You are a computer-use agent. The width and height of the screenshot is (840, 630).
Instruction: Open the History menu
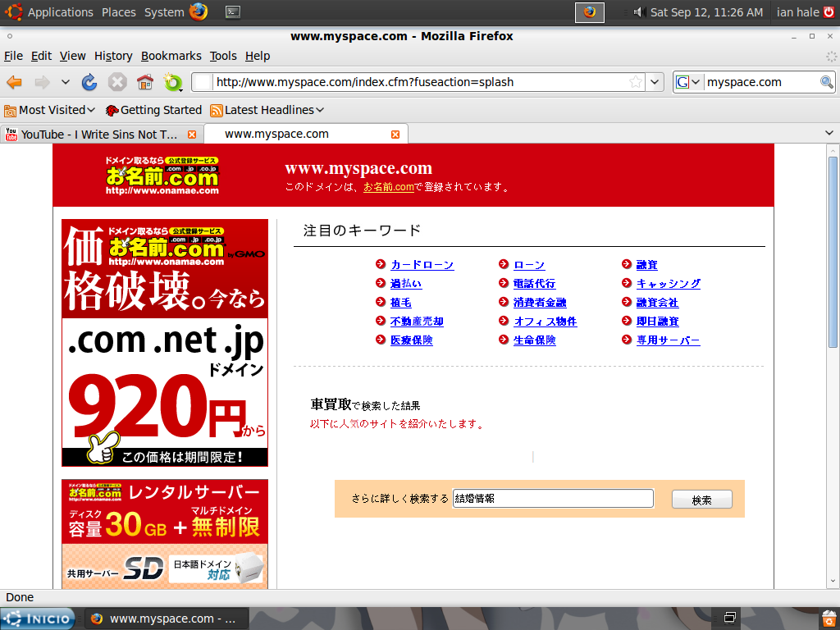point(113,57)
